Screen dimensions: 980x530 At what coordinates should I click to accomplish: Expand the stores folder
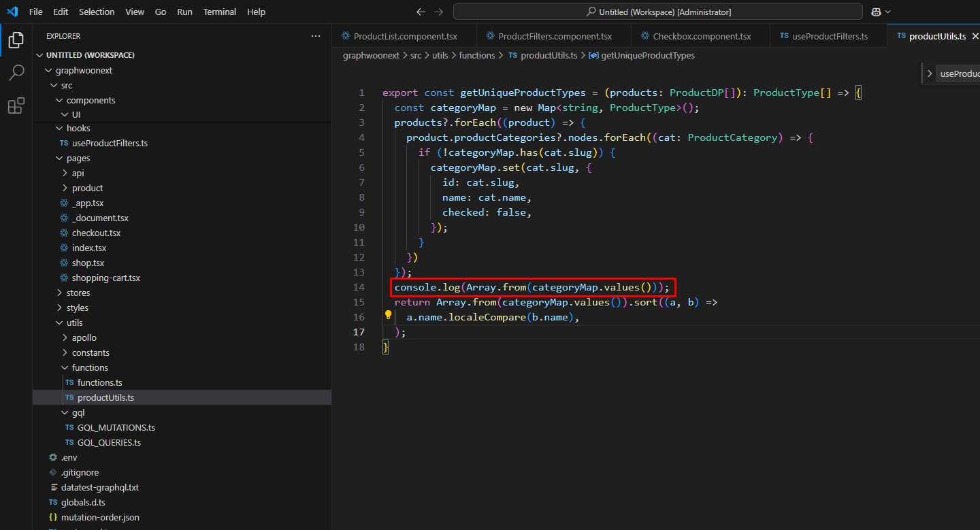coord(78,293)
